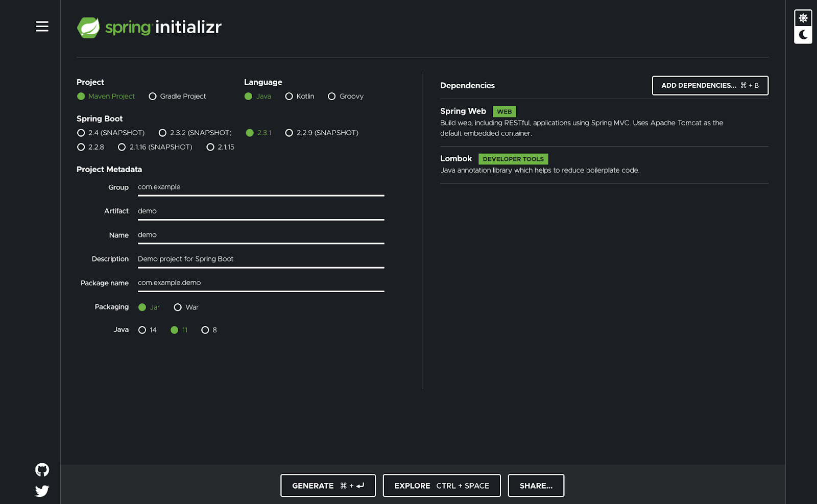
Task: Select Spring Boot 2.2.8
Action: pyautogui.click(x=90, y=147)
